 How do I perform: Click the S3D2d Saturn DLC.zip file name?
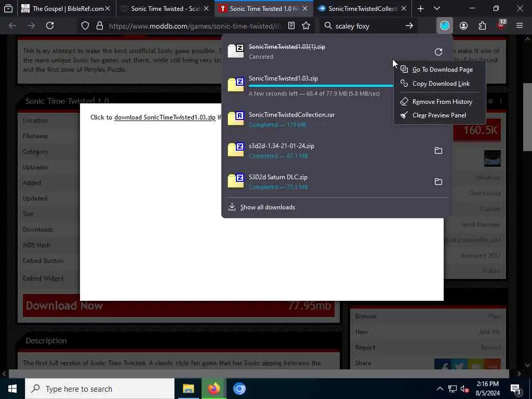pos(278,177)
